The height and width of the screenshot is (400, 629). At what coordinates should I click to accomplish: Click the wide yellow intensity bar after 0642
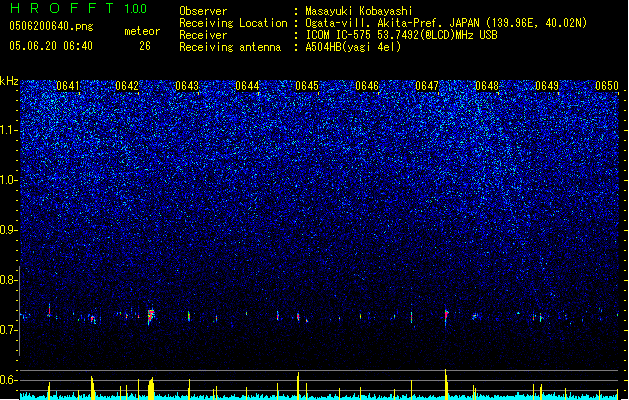(x=151, y=388)
